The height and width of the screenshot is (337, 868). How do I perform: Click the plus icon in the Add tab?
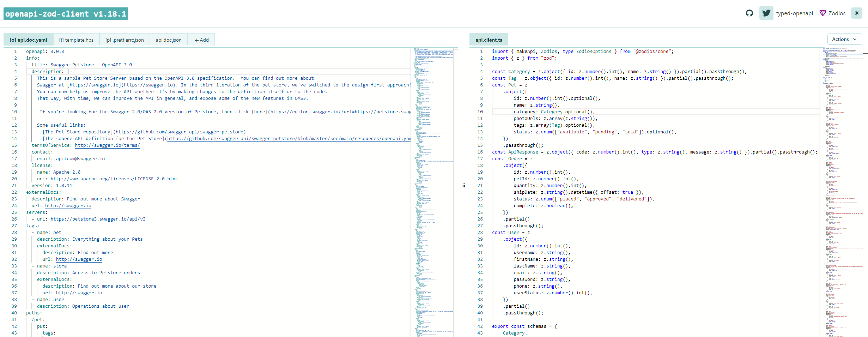(x=196, y=40)
